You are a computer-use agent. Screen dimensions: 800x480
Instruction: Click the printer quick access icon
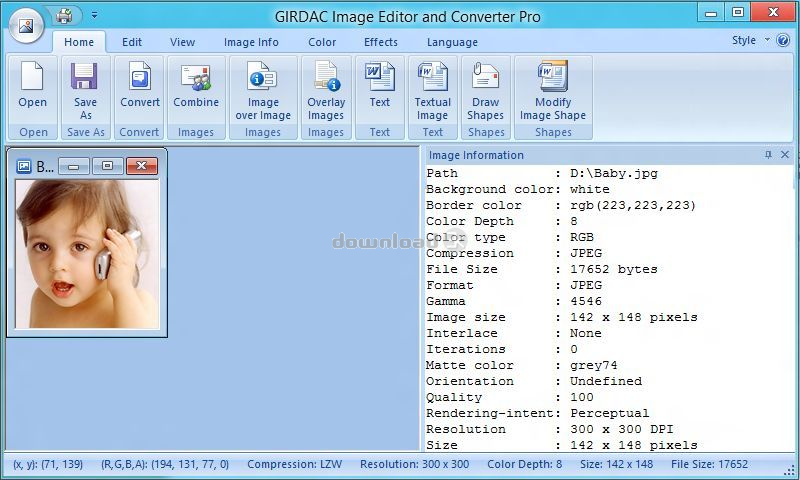point(64,16)
